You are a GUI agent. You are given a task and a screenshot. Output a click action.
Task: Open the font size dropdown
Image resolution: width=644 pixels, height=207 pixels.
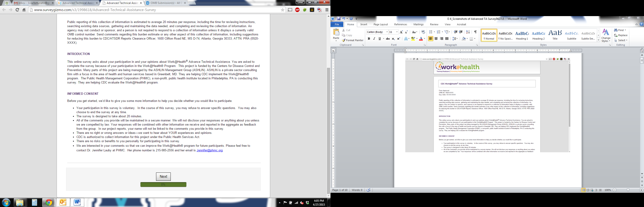coord(397,32)
